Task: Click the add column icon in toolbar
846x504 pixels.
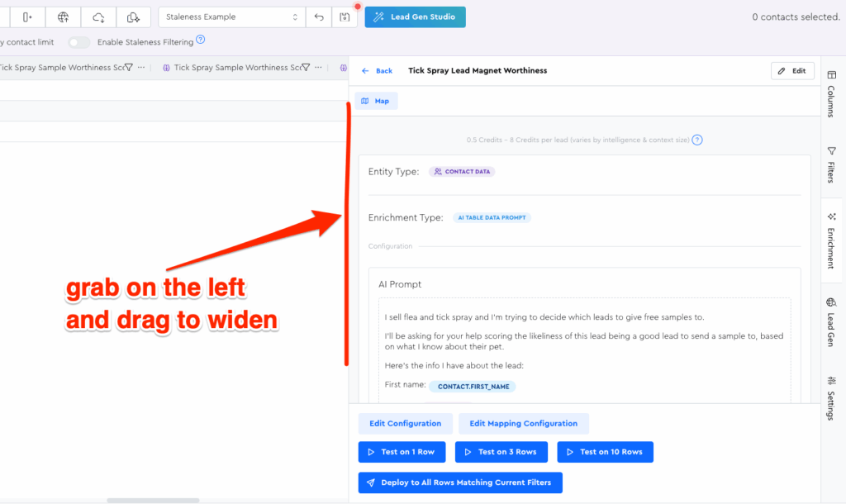Action: [x=28, y=17]
